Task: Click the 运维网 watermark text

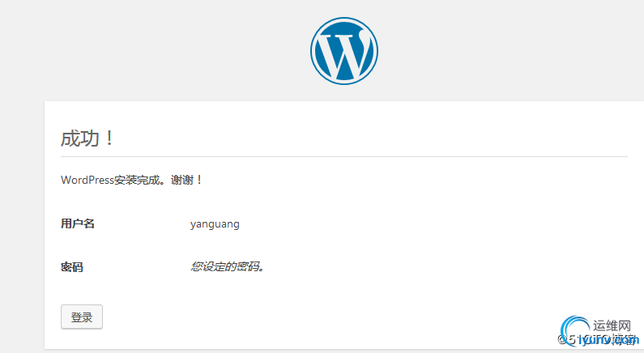Action: [x=612, y=326]
